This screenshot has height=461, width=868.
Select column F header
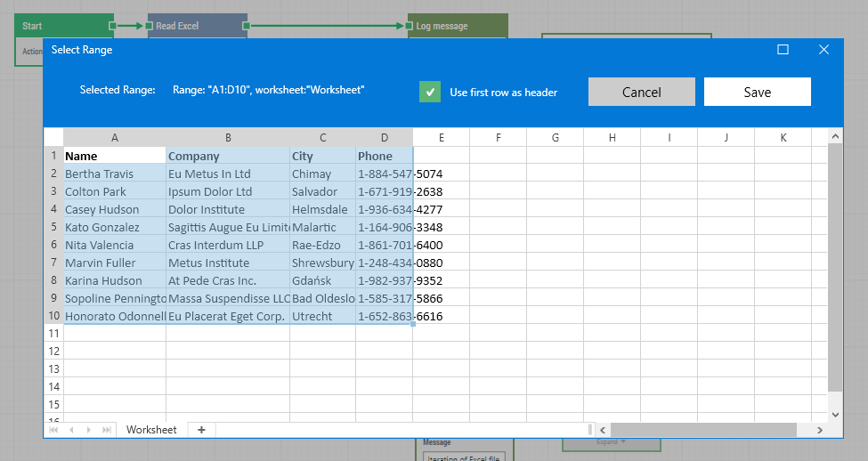pos(499,138)
